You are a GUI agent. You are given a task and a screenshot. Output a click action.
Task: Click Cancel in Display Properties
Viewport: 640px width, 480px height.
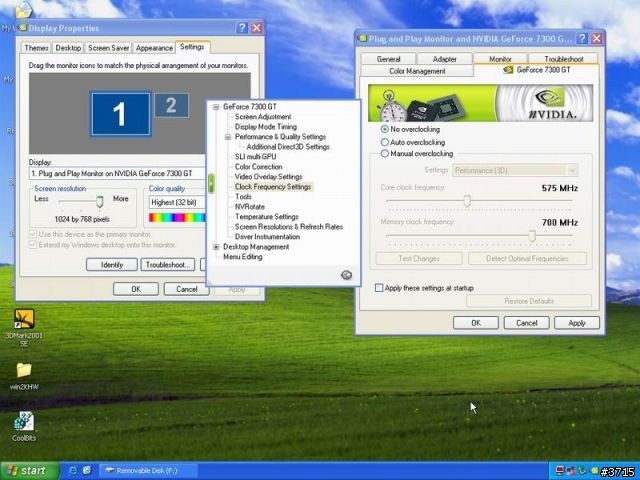187,289
